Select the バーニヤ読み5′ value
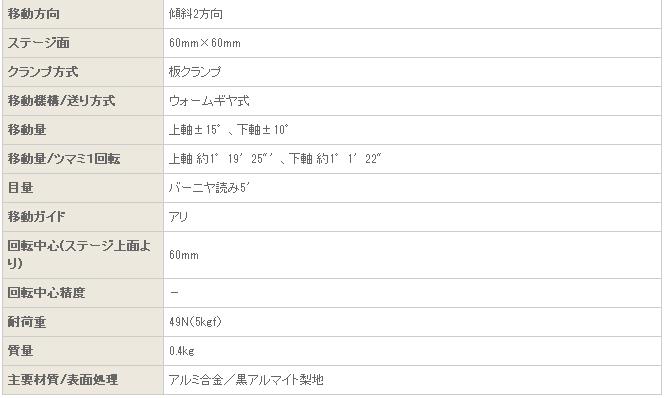 [209, 188]
